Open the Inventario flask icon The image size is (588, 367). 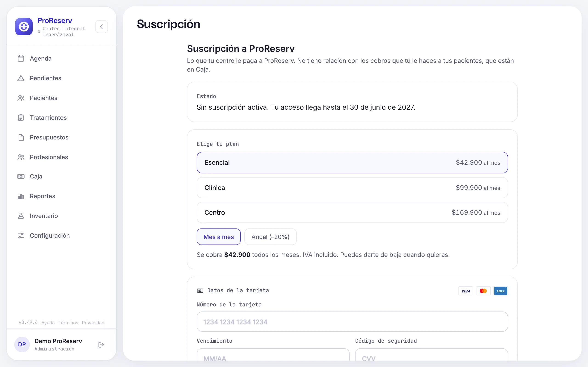coord(21,216)
